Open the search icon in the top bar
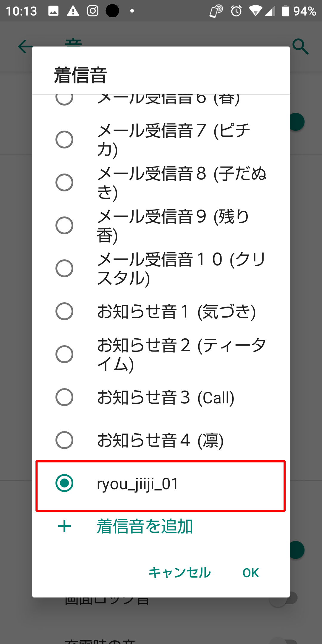 click(x=300, y=47)
